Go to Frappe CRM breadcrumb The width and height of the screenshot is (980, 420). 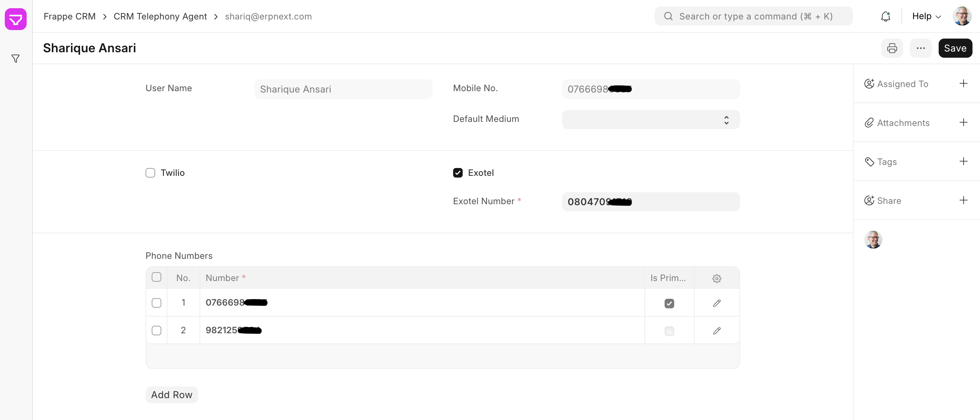[x=69, y=16]
